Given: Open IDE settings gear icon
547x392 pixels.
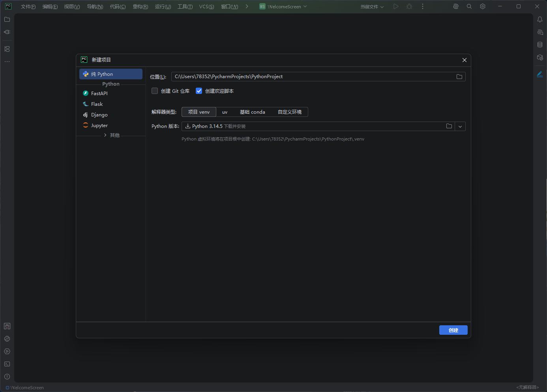Looking at the screenshot, I should [483, 6].
